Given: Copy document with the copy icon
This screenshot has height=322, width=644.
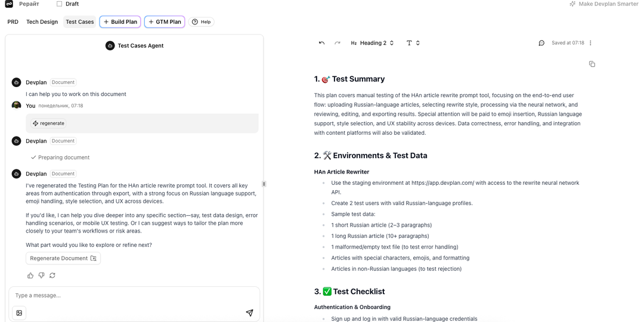Looking at the screenshot, I should pos(592,64).
